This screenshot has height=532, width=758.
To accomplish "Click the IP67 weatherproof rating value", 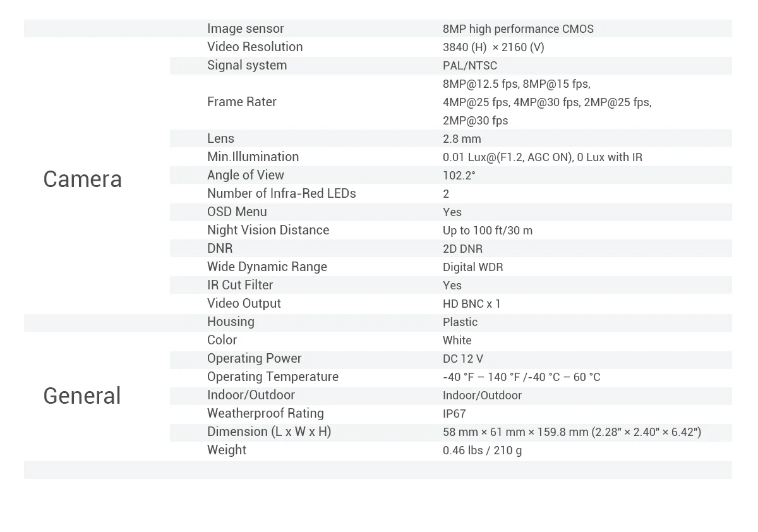I will 454,414.
